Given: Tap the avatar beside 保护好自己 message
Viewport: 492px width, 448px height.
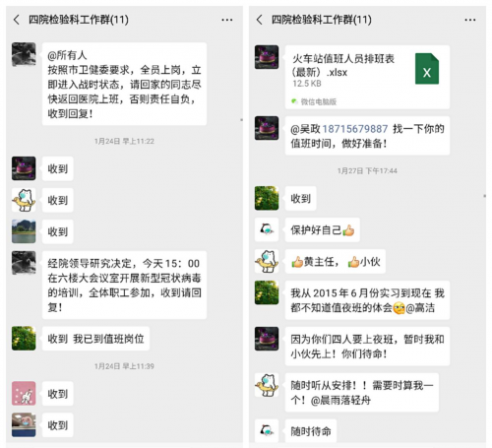Looking at the screenshot, I should tap(267, 229).
